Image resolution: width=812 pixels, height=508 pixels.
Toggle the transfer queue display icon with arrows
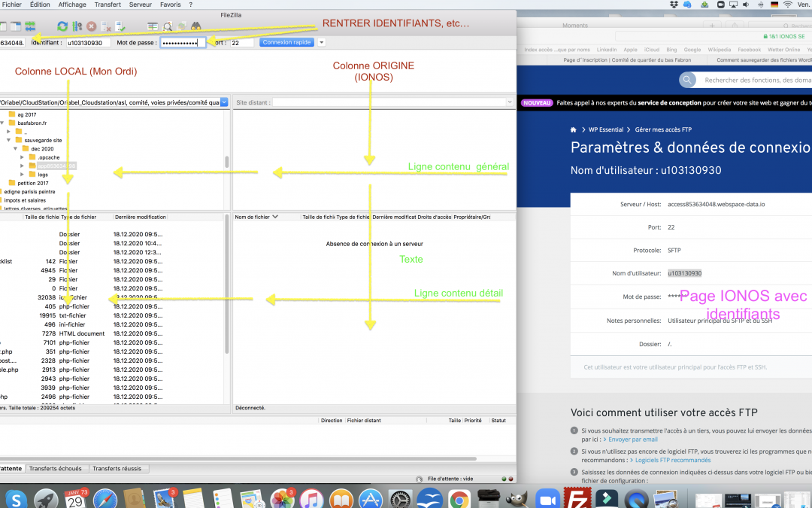click(x=29, y=26)
